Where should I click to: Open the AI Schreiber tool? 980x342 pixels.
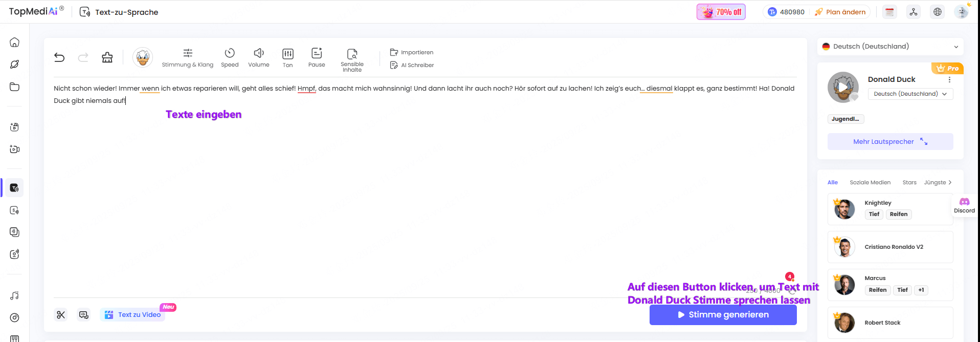(x=412, y=65)
